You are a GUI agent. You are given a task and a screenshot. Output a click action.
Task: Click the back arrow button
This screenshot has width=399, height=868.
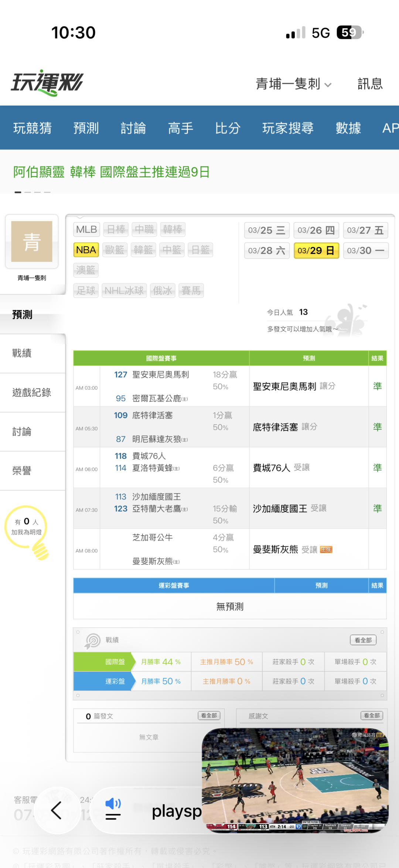[57, 811]
